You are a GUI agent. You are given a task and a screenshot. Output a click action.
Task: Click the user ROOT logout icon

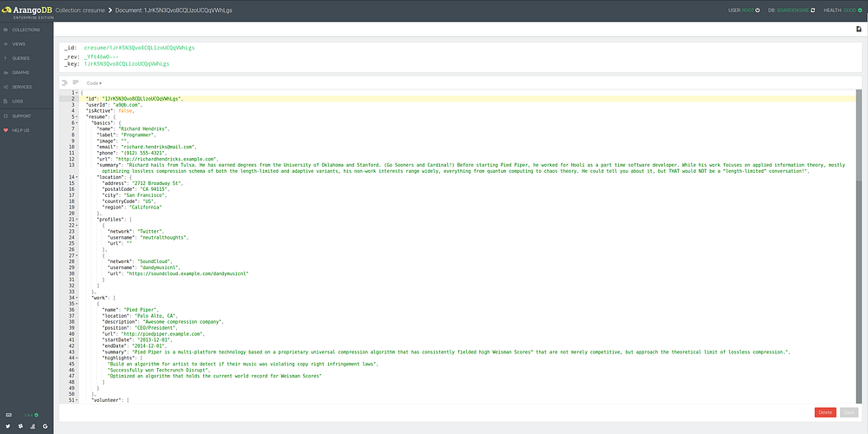pos(757,10)
